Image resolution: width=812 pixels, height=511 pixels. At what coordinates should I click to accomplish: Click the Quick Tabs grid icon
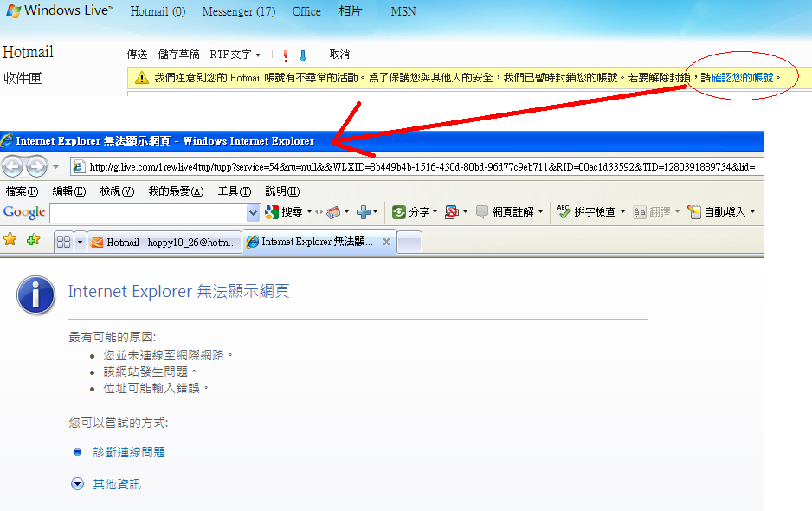pos(64,242)
